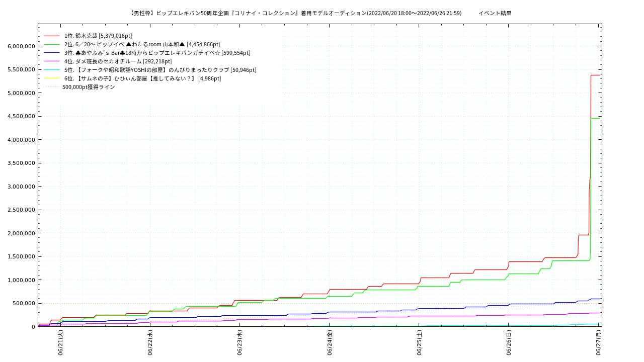This screenshot has width=644, height=362.
Task: Click y-axis label 5,000,000
Action: point(21,93)
